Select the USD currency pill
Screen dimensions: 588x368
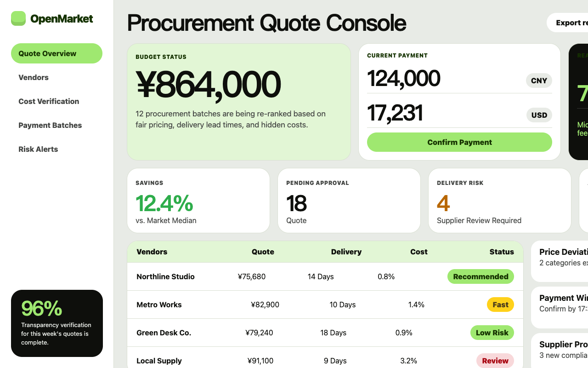point(539,115)
